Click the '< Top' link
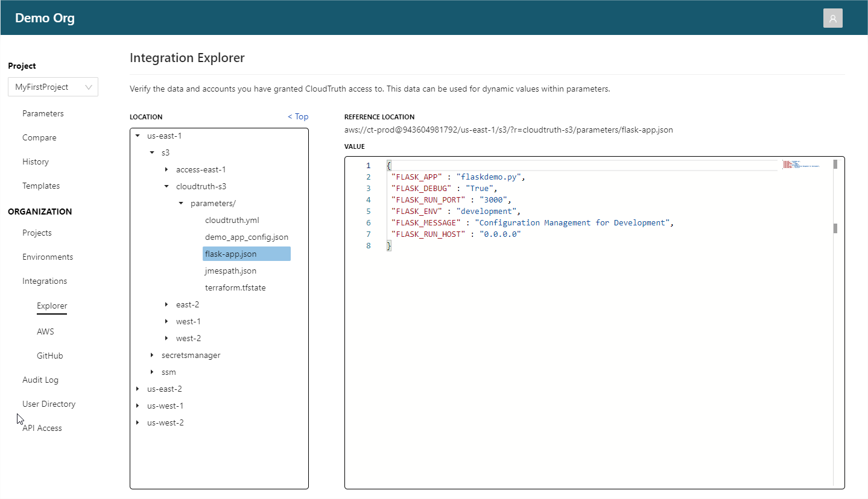 pyautogui.click(x=298, y=117)
